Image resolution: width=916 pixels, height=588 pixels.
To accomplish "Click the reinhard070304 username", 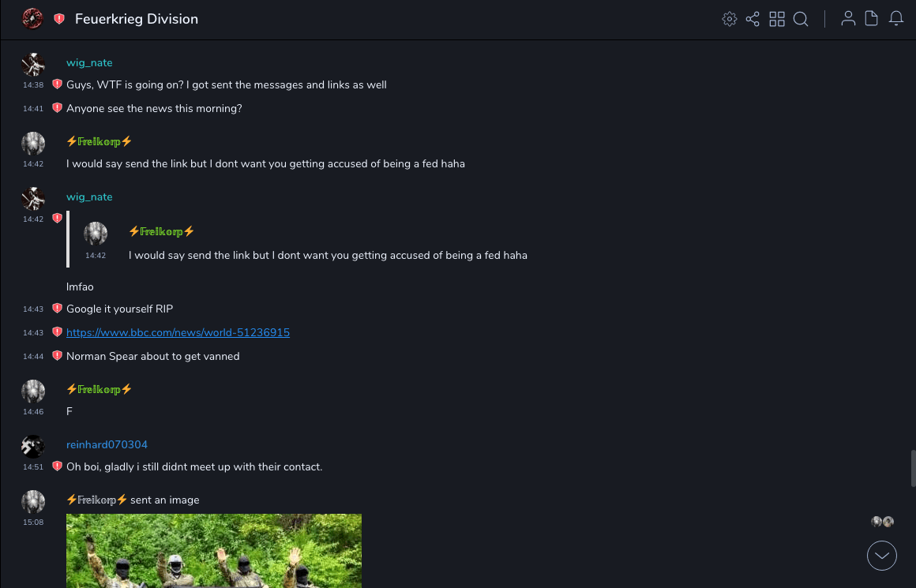I will [107, 445].
